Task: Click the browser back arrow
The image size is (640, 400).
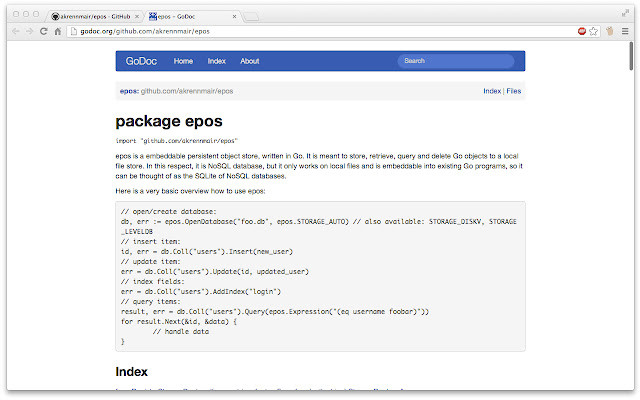Action: (x=16, y=31)
